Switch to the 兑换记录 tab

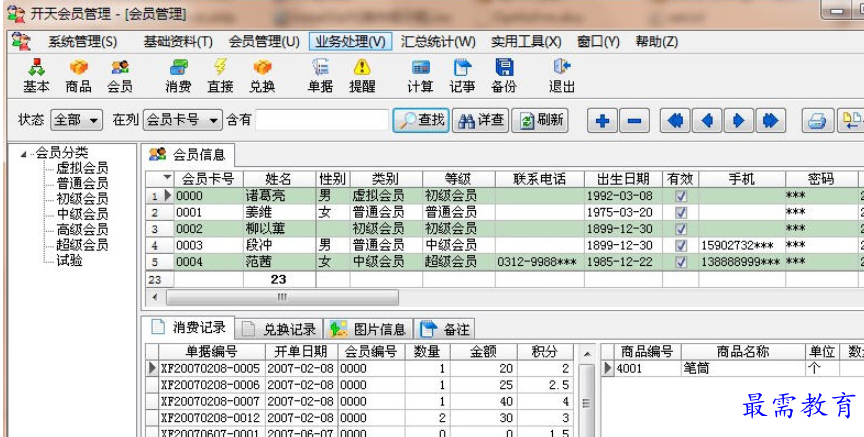click(279, 329)
